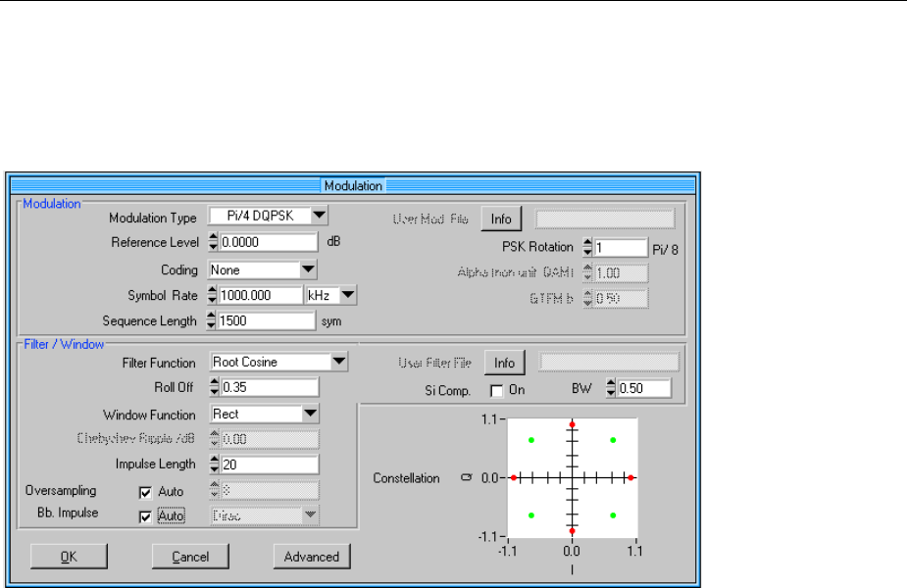The width and height of the screenshot is (907, 588).
Task: Click the "Filter / Window" group label
Action: (64, 345)
